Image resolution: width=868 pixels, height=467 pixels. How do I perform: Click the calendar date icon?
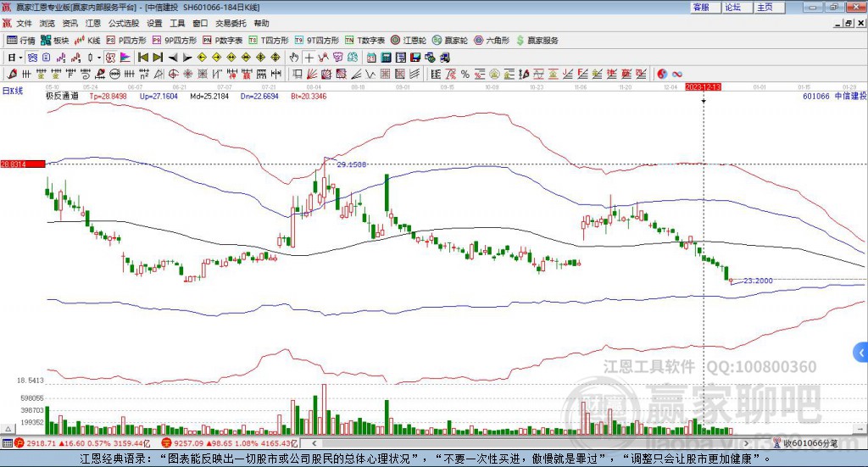371,58
